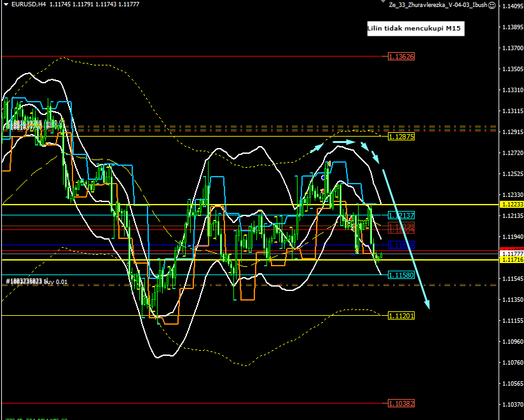Viewport: 524px width, 420px height.
Task: Click the '#1883235823 buy 0.01' order label
Action: tap(37, 281)
